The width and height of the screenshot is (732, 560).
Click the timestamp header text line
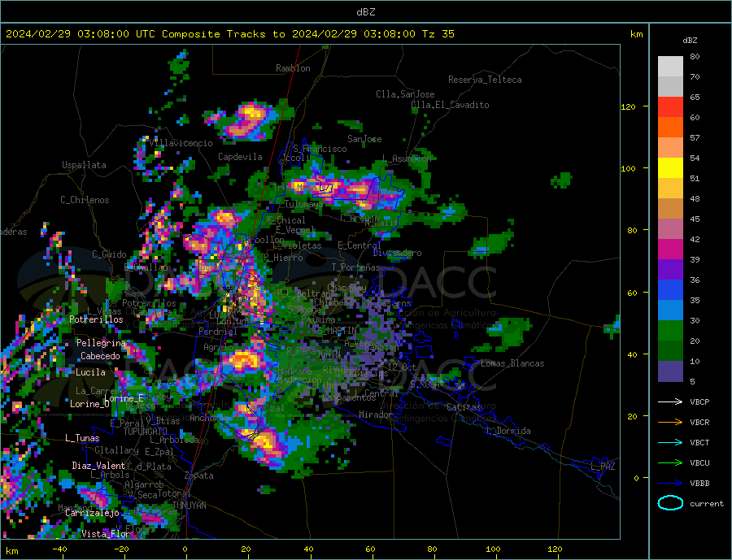point(229,34)
